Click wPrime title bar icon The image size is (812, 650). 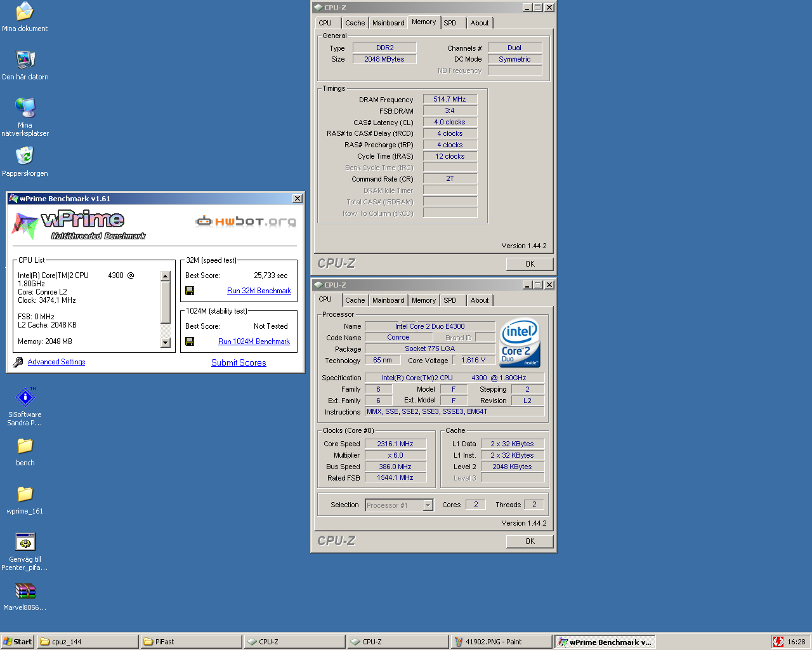(x=13, y=199)
